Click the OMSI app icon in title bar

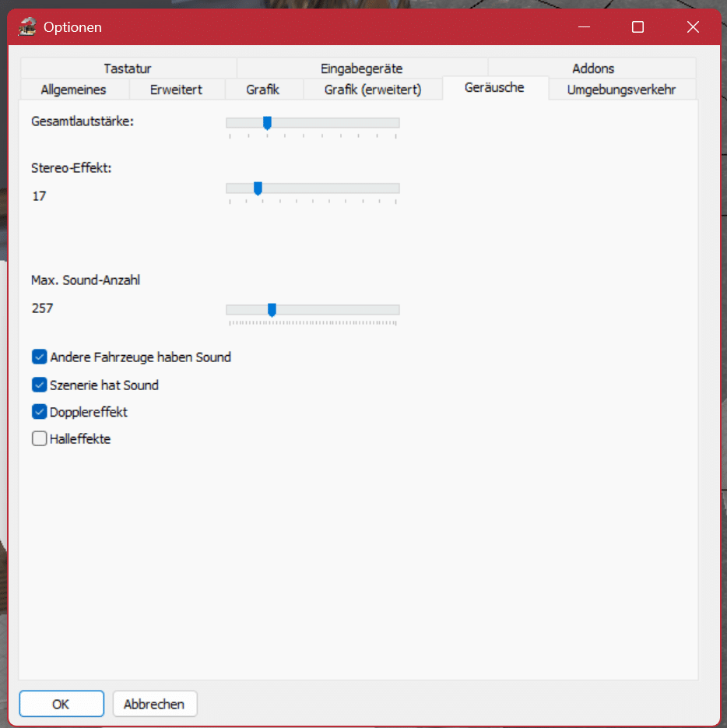[27, 27]
